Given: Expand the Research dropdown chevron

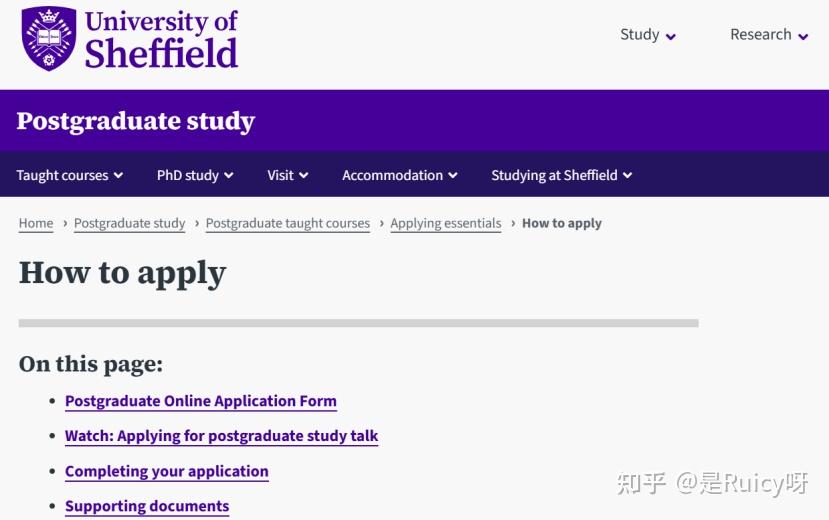Looking at the screenshot, I should click(x=803, y=36).
